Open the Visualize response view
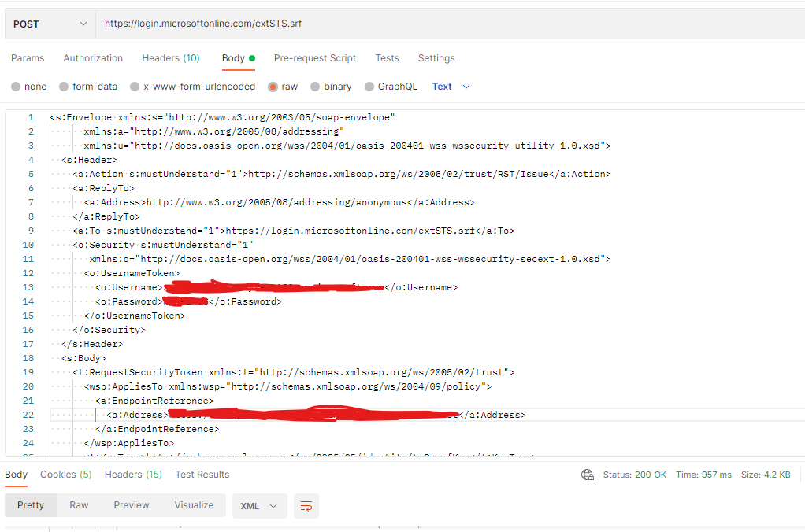805x532 pixels. pos(194,505)
